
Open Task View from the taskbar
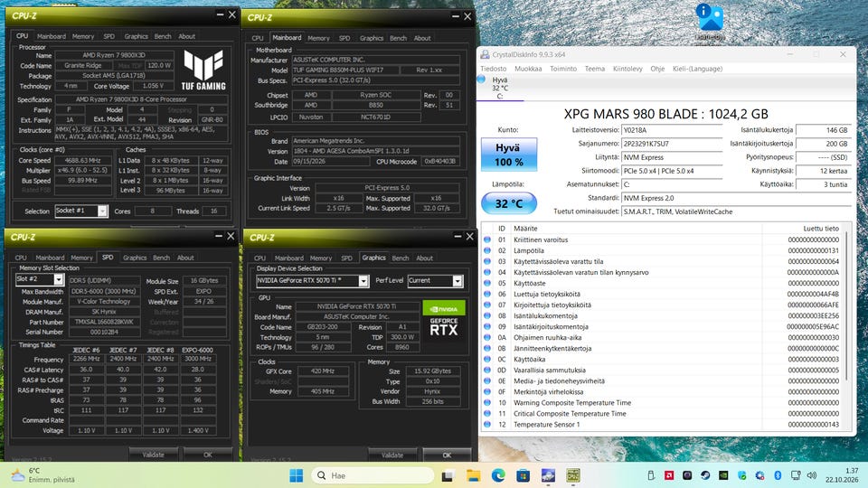pyautogui.click(x=448, y=475)
